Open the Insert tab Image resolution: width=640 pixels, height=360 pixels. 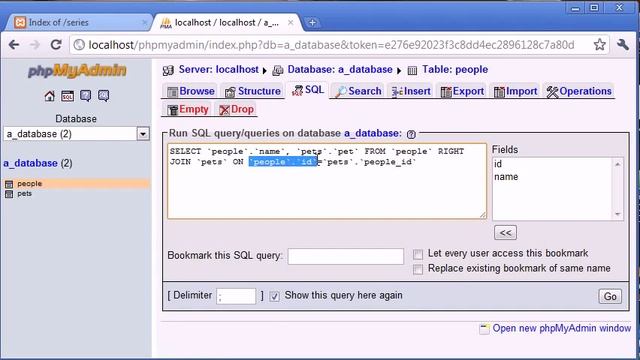pos(411,91)
